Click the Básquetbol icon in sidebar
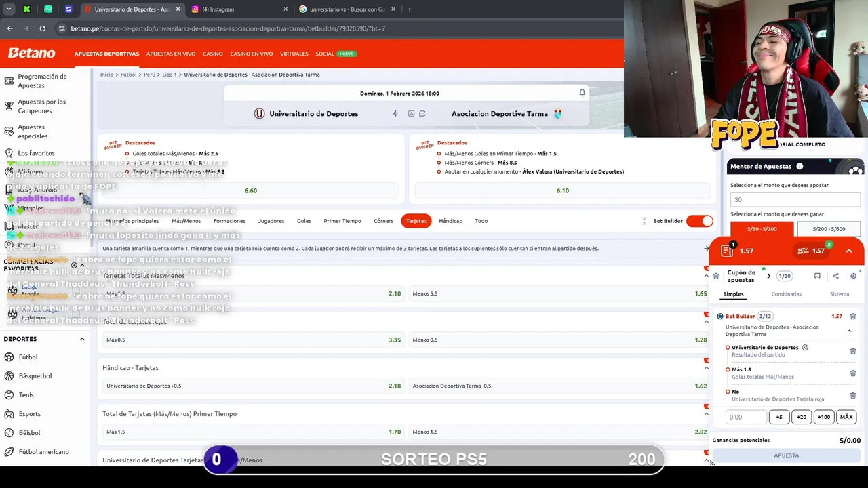 pyautogui.click(x=9, y=375)
